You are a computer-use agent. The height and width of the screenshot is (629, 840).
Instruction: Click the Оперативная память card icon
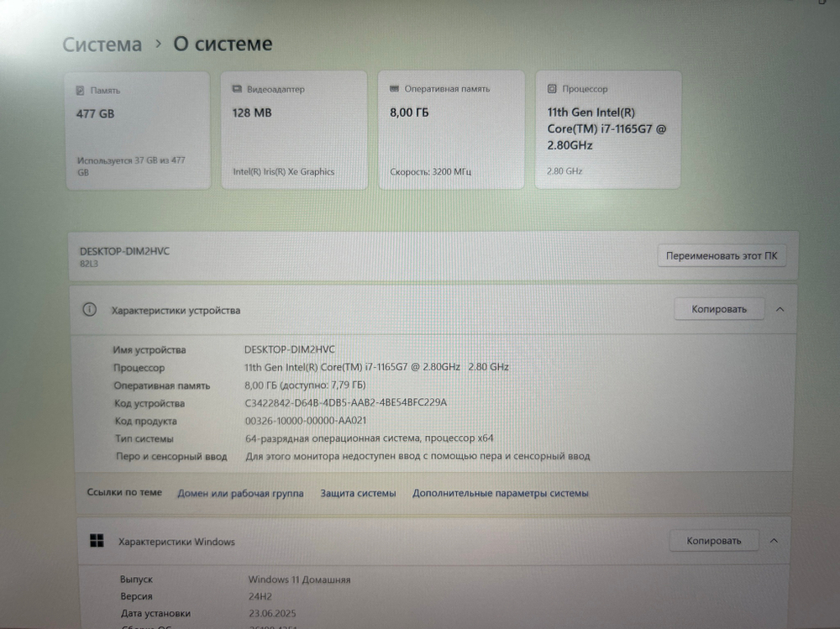(393, 87)
